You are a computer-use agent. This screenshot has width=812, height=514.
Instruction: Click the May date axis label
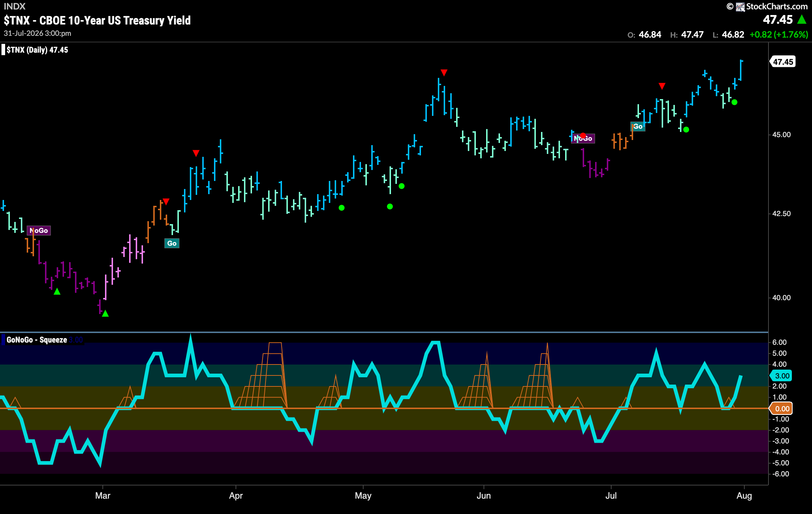[x=363, y=496]
